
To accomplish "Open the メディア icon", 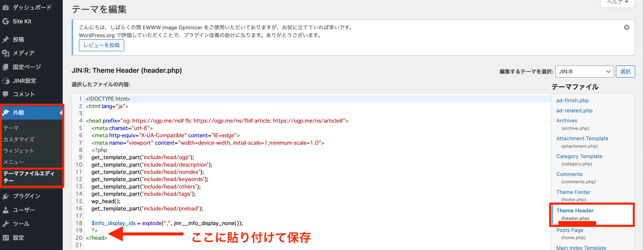I will 5,53.
